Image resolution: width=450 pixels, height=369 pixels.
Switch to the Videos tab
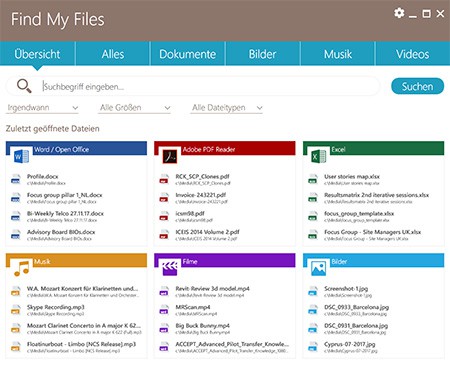[x=413, y=54]
